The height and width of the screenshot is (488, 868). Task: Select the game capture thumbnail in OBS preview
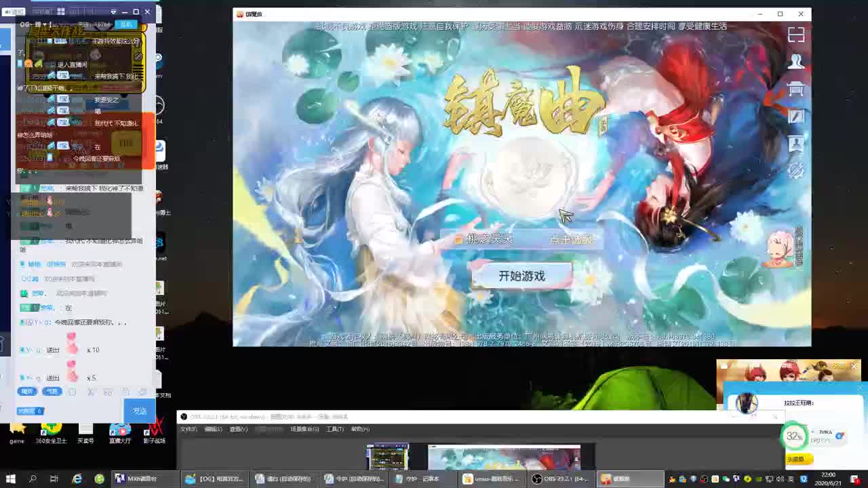pos(504,457)
